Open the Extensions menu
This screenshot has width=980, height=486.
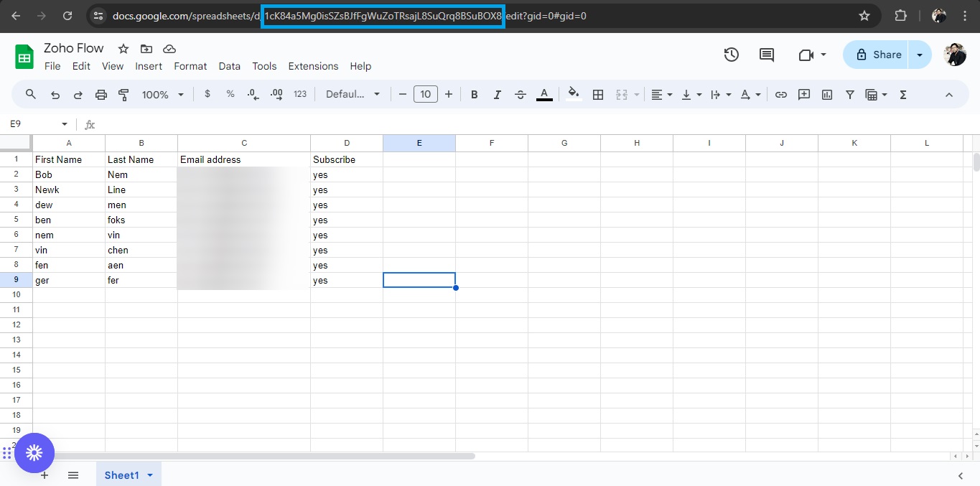312,66
